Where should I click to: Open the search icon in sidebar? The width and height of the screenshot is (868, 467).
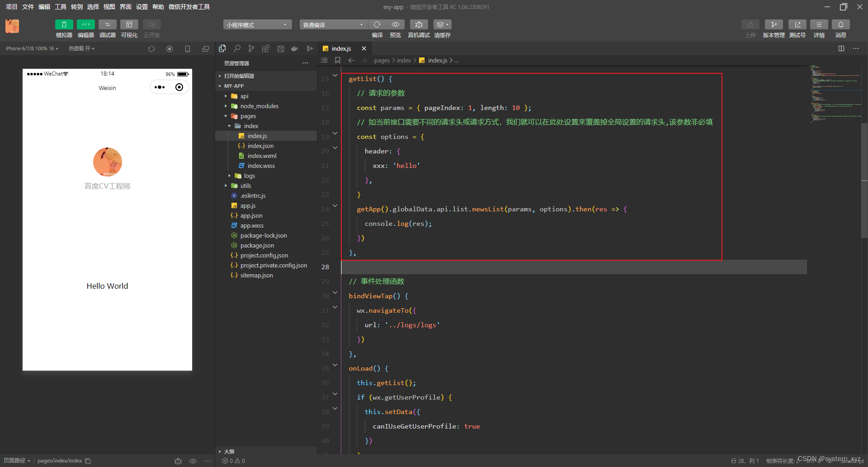coord(237,48)
